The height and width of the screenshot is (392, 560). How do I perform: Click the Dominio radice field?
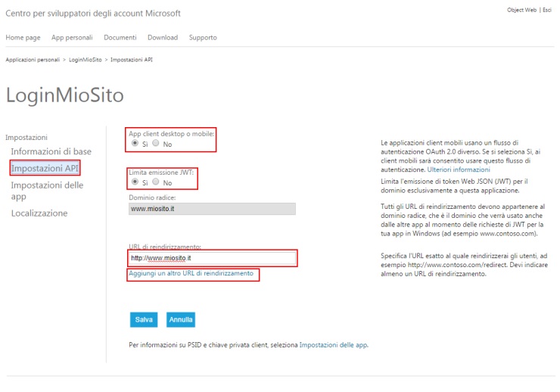click(212, 209)
